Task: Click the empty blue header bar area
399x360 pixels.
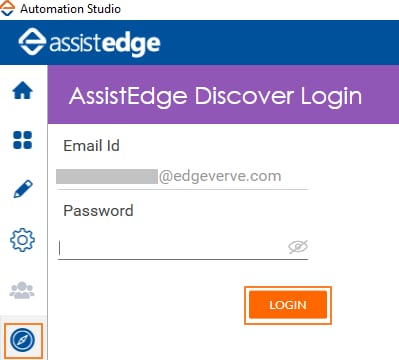Action: [x=280, y=42]
